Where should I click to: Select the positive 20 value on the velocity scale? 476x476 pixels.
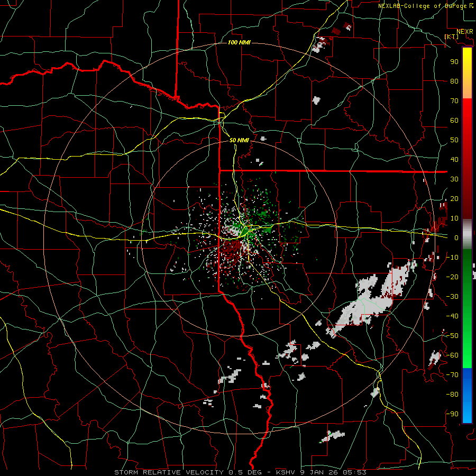click(454, 198)
